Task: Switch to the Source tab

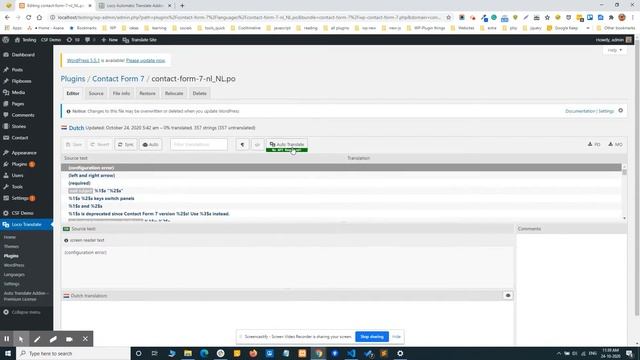Action: point(96,93)
